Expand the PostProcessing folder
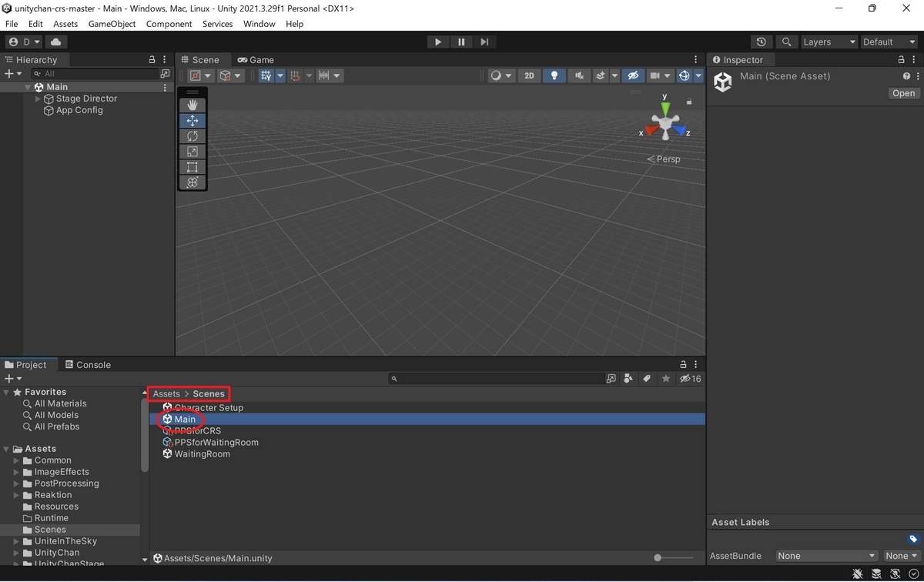 point(16,483)
